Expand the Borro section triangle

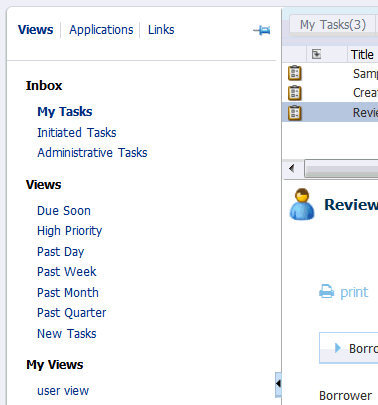coord(338,348)
